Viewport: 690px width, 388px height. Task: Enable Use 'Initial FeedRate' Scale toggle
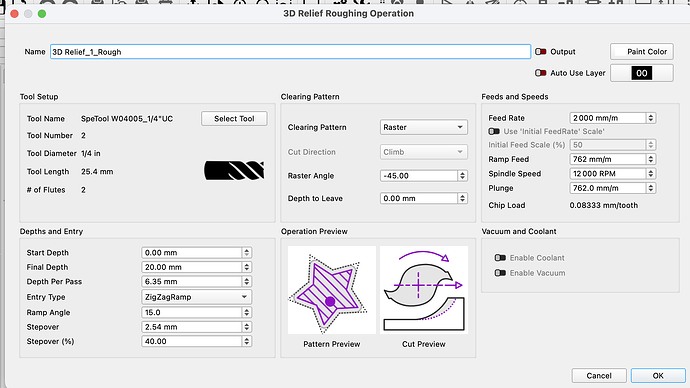pyautogui.click(x=494, y=131)
